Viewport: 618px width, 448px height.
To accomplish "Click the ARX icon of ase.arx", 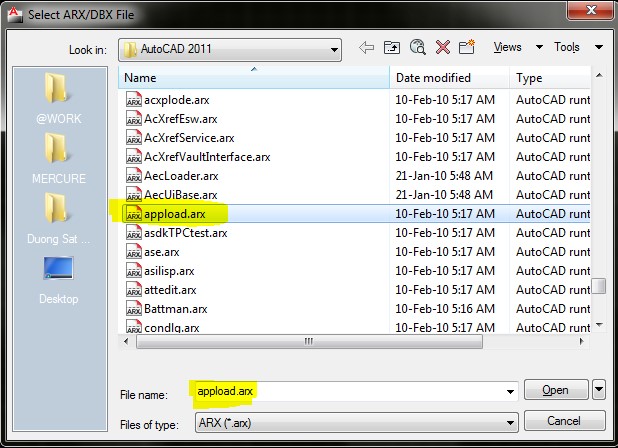I will click(x=134, y=251).
